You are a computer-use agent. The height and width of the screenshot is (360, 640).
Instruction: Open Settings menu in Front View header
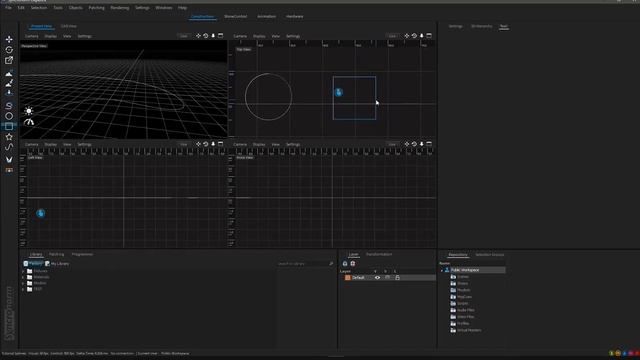click(293, 144)
